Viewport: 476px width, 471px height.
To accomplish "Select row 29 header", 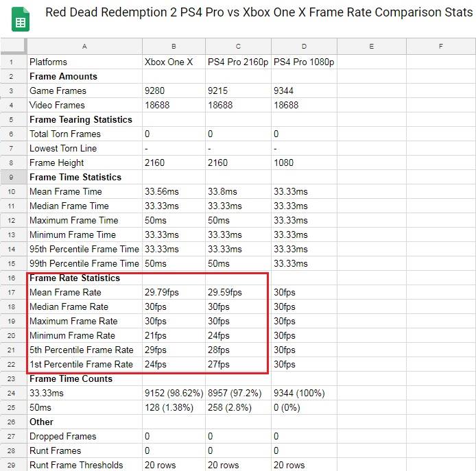I will pyautogui.click(x=13, y=465).
